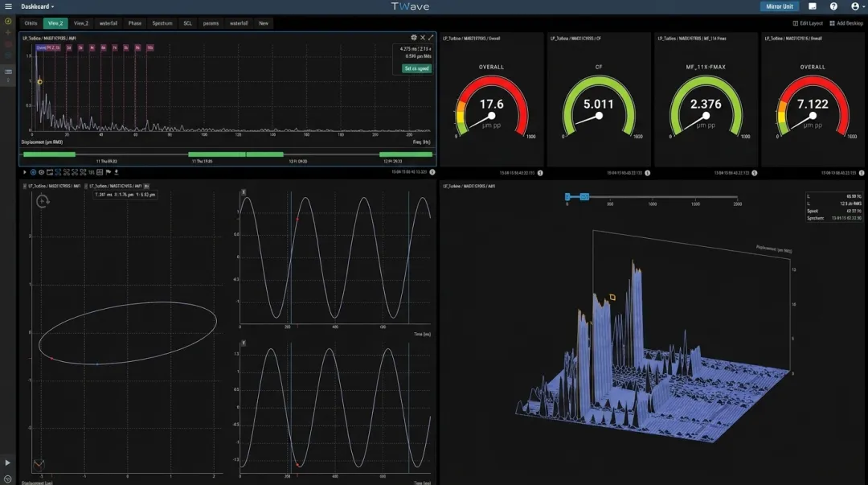Open spectrum widget settings gear

point(414,38)
